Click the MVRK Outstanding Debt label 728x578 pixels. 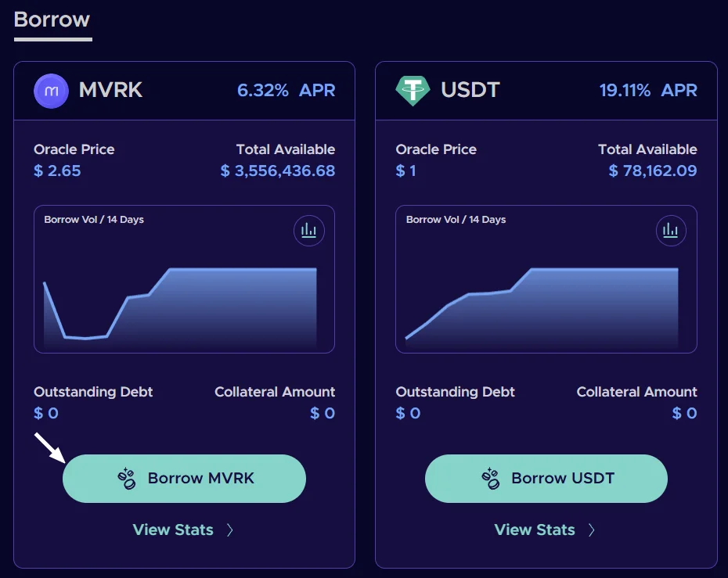click(x=93, y=392)
